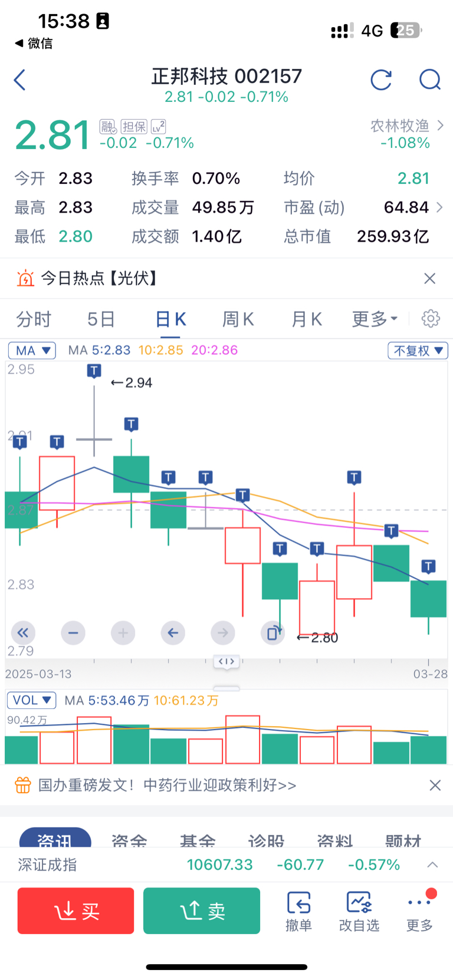
Task: Expand the 更多 period options
Action: (375, 319)
